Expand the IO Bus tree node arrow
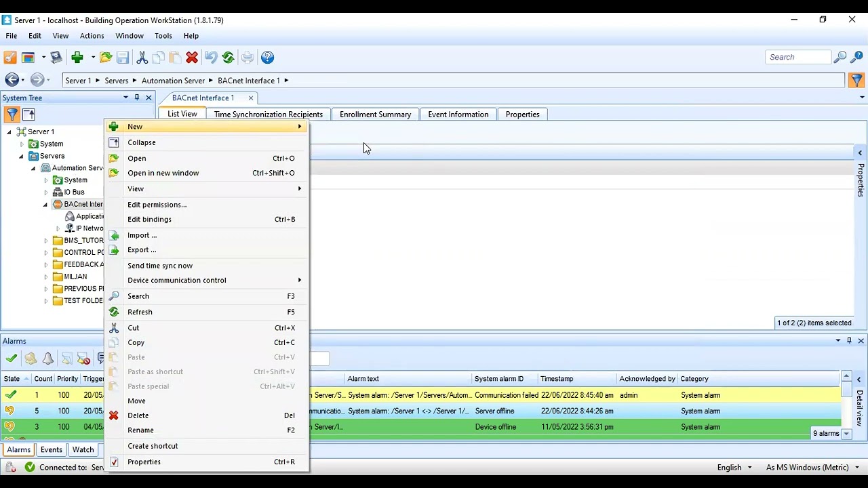The height and width of the screenshot is (488, 868). 46,192
